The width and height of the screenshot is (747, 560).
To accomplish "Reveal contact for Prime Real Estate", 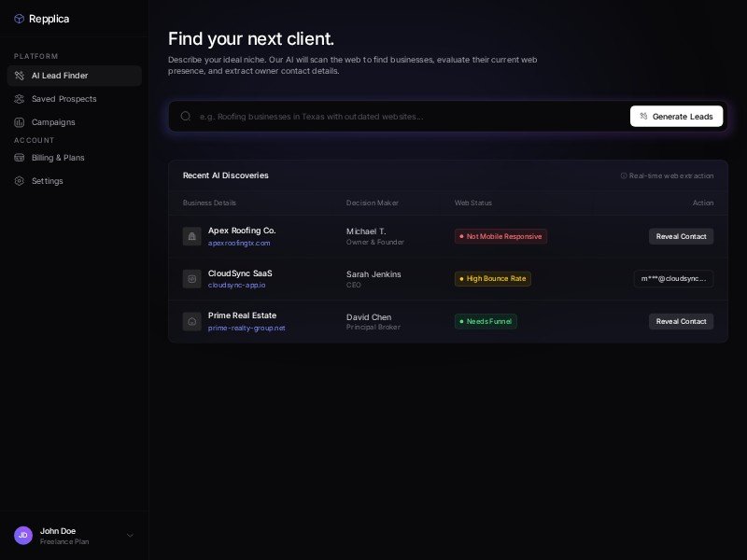I will tap(681, 321).
